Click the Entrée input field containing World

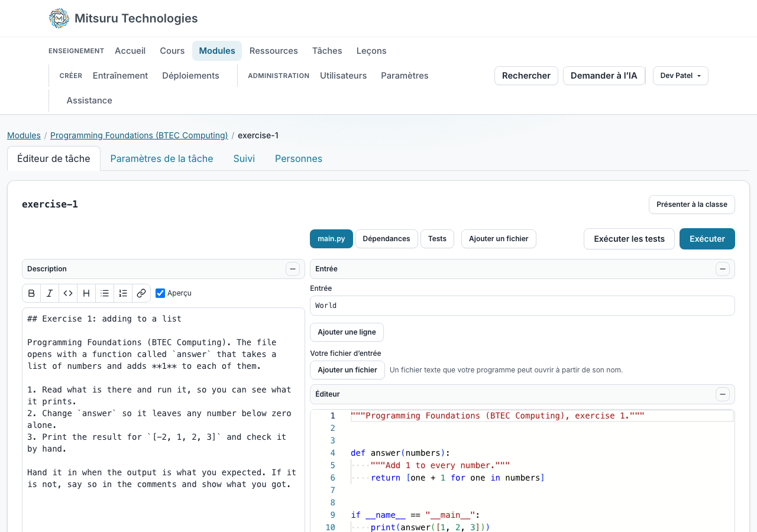click(x=522, y=306)
